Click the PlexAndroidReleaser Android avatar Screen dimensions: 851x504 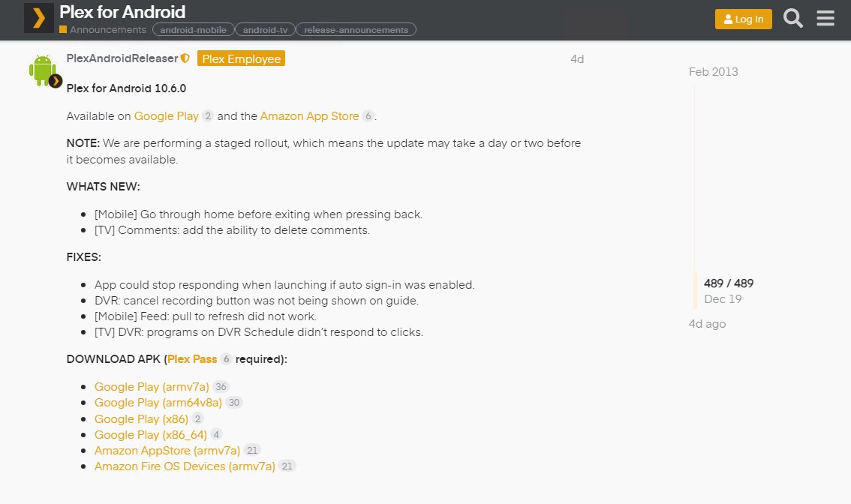point(43,70)
